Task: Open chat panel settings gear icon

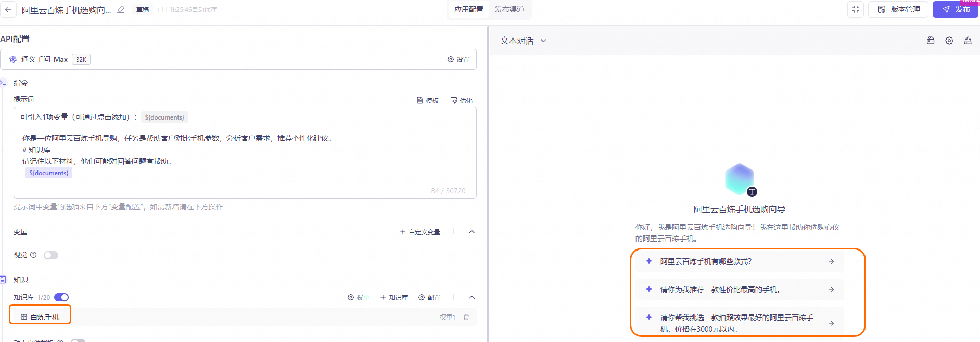Action: (949, 41)
